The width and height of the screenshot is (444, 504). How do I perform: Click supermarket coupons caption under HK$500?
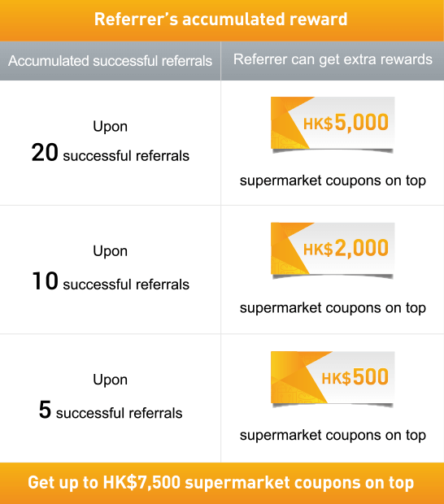coord(333,435)
